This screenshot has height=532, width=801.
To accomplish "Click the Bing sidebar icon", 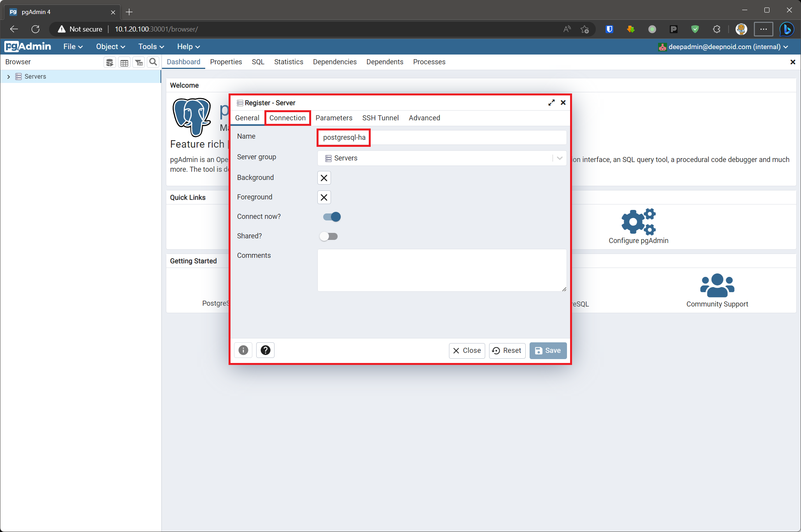I will tap(787, 29).
